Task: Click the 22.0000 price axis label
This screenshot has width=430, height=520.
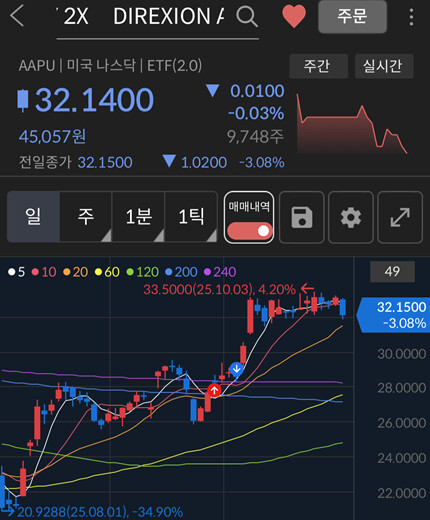Action: point(402,493)
